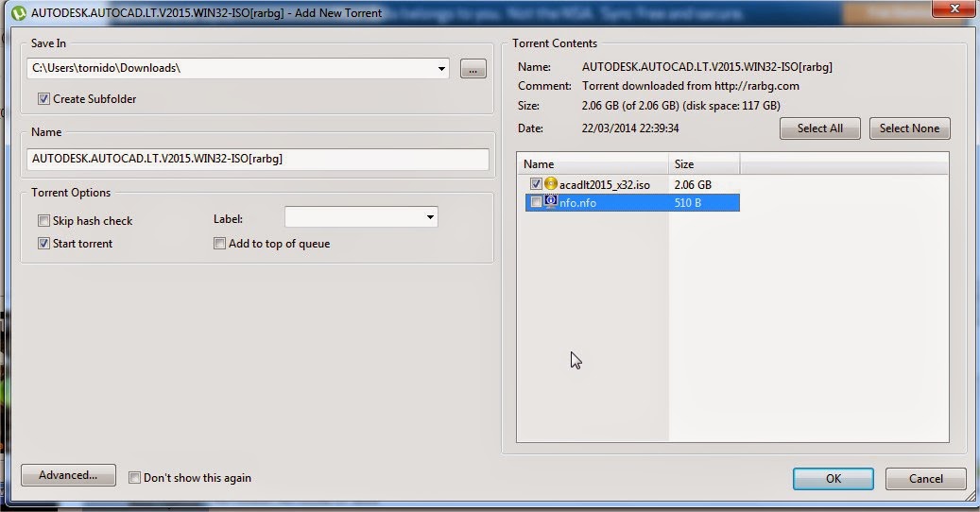Image resolution: width=980 pixels, height=512 pixels.
Task: Click the 510 B size cell
Action: tap(687, 203)
